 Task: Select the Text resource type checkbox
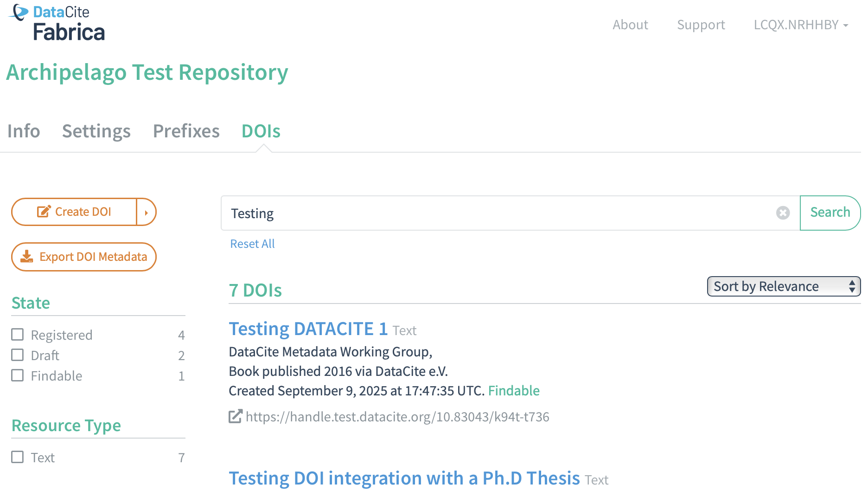(x=18, y=457)
